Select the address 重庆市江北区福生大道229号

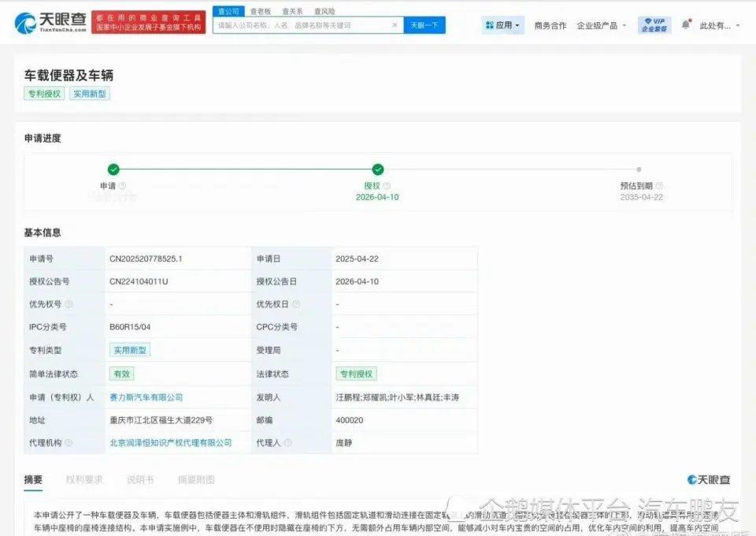pyautogui.click(x=161, y=419)
